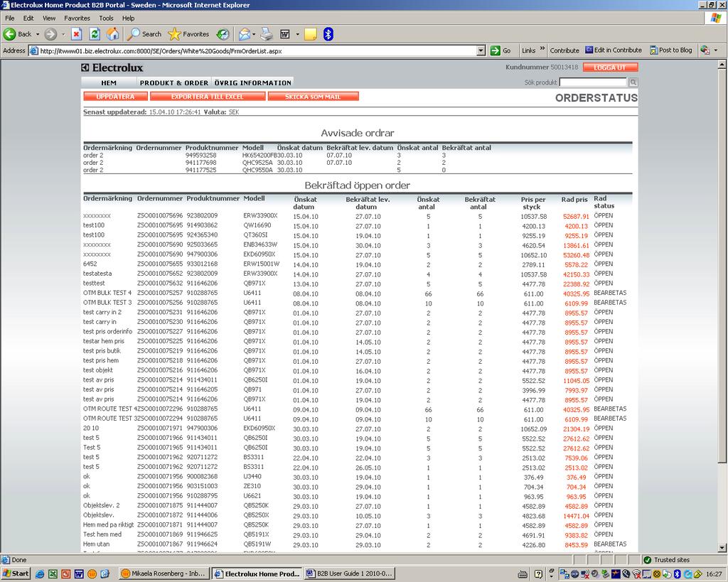
Task: Click SKICKA SOM MAIL button
Action: coord(313,96)
